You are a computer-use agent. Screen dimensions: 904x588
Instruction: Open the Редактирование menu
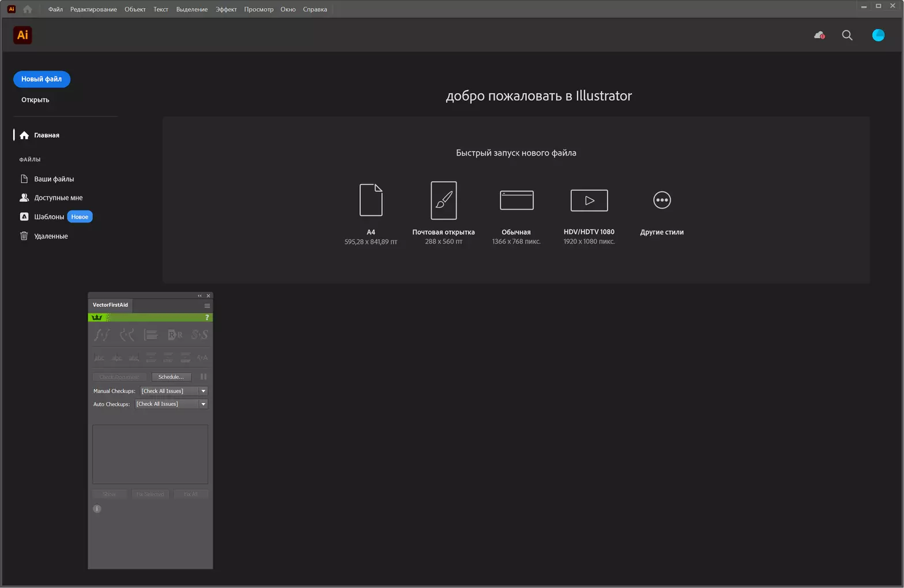coord(93,9)
